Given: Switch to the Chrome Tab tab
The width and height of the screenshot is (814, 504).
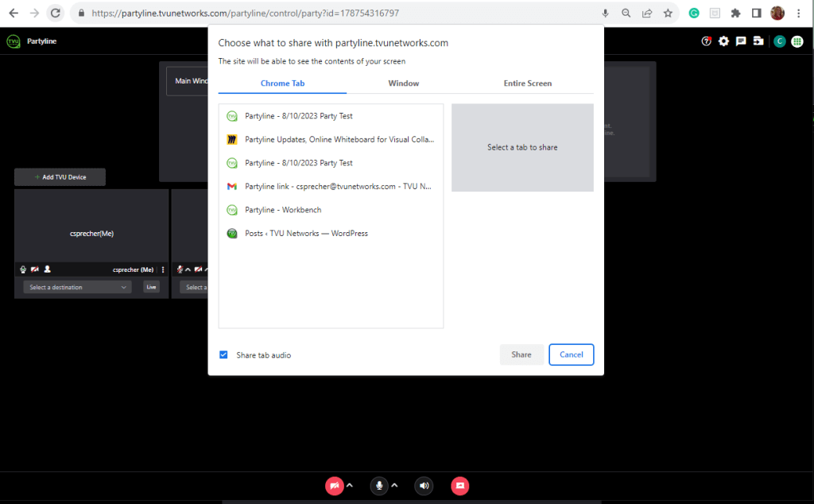Looking at the screenshot, I should pyautogui.click(x=282, y=83).
